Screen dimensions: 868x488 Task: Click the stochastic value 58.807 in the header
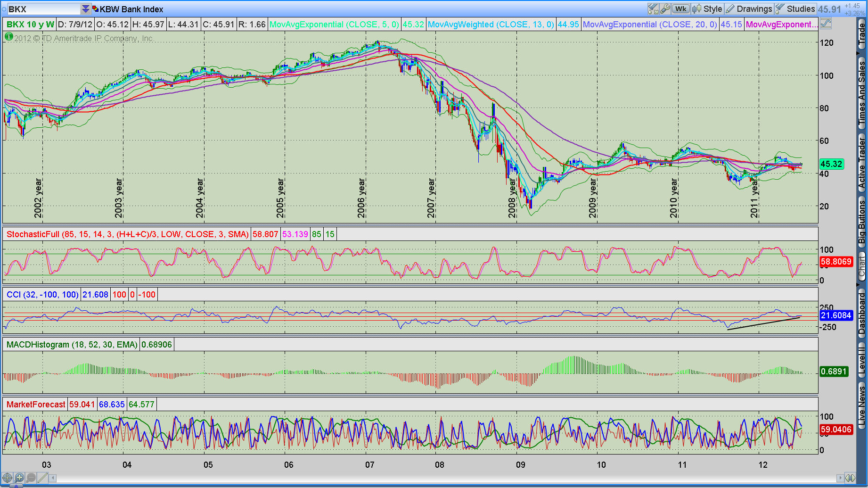click(265, 234)
